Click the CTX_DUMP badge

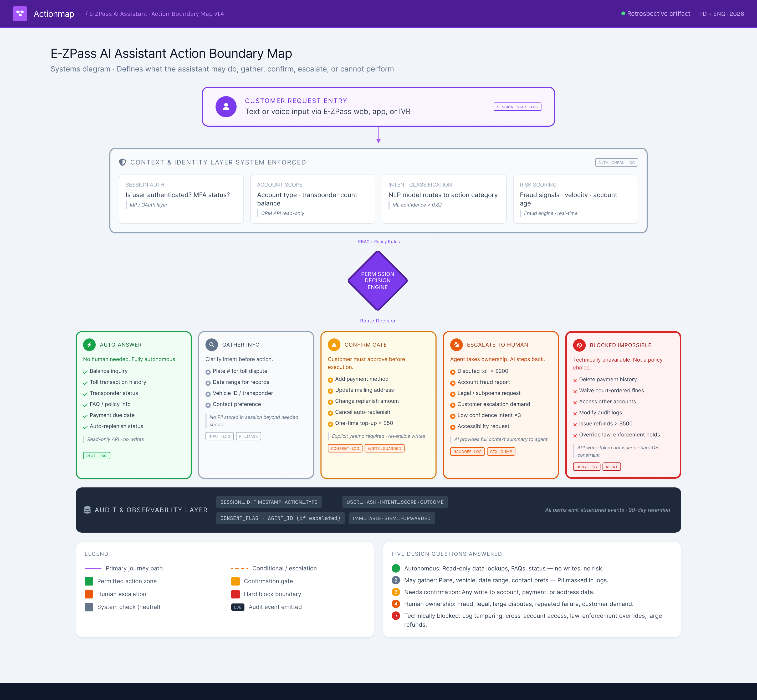click(x=501, y=451)
